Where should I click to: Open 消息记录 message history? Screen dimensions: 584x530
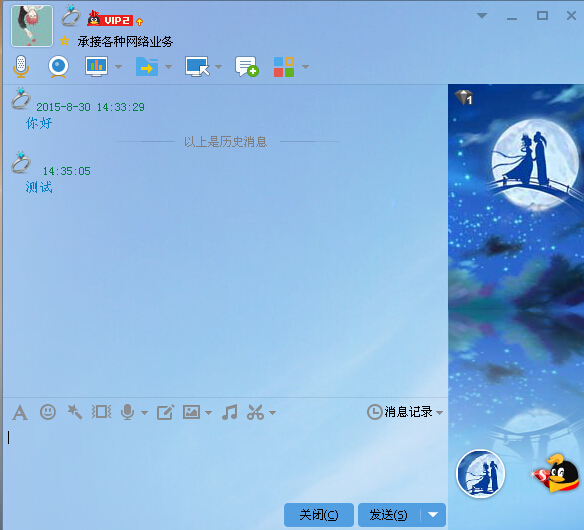click(400, 412)
